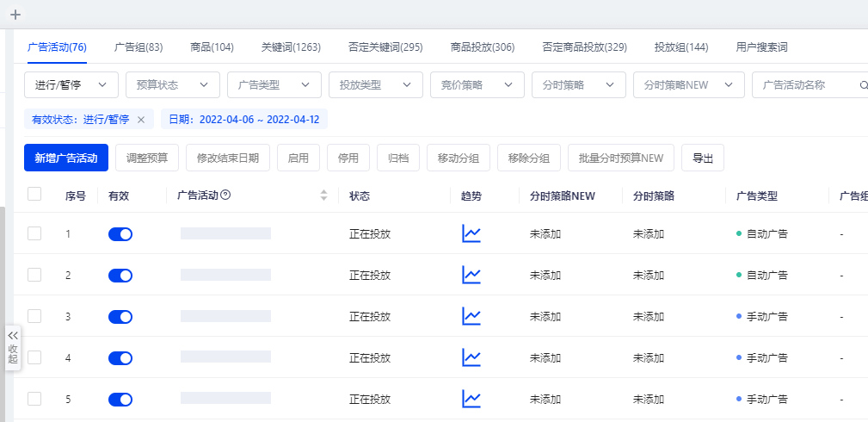
Task: Open trend chart icon for row 1
Action: pos(471,233)
